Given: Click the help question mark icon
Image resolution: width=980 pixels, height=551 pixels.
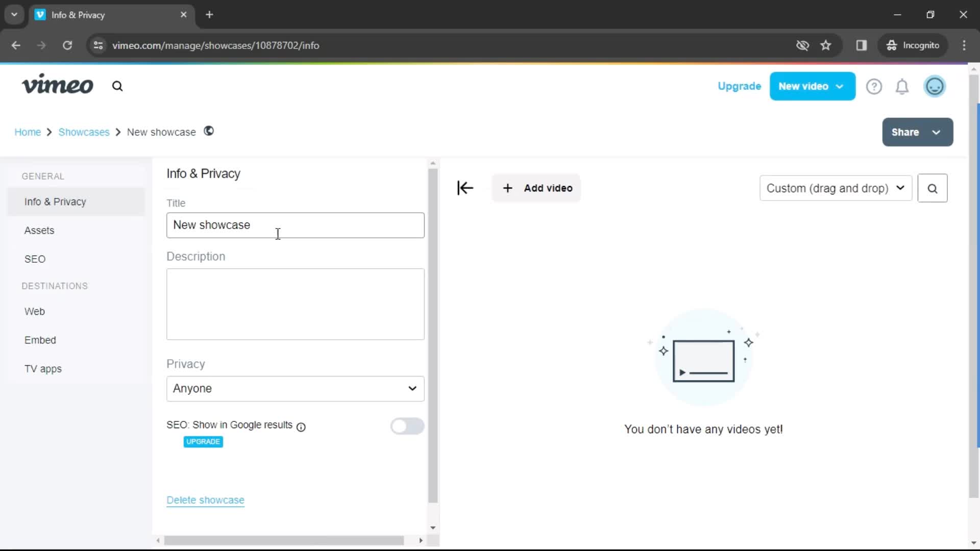Looking at the screenshot, I should 874,86.
